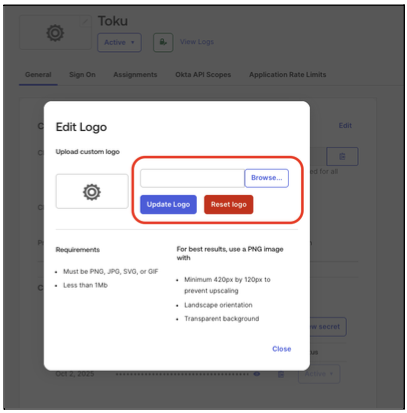407x413 pixels.
Task: Click the logo file path input field
Action: (192, 178)
